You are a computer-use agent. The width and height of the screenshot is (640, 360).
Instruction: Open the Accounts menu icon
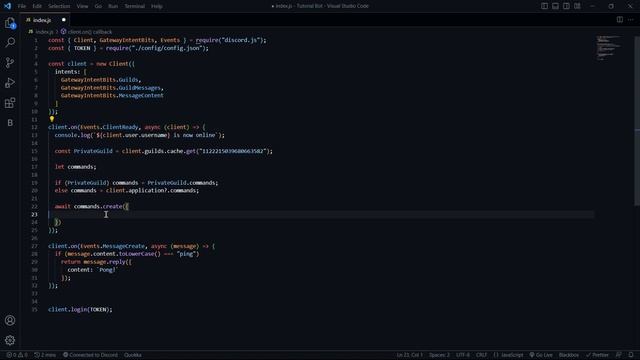(x=10, y=320)
